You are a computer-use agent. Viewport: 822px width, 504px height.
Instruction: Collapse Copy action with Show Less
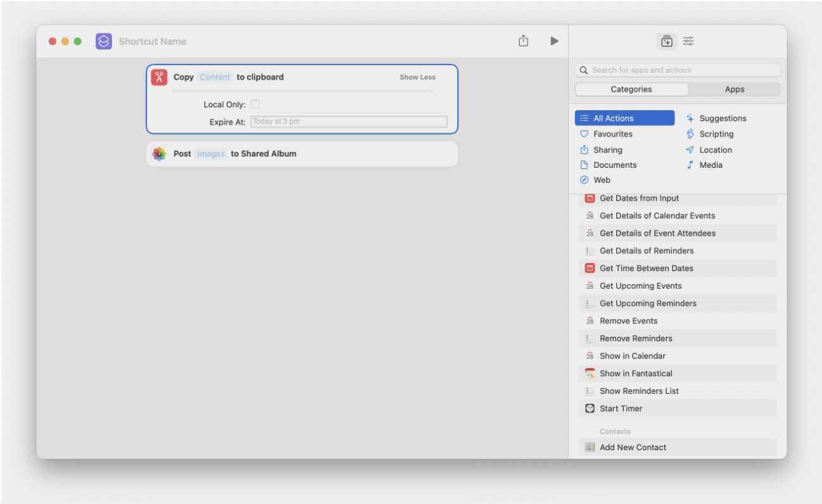tap(417, 77)
